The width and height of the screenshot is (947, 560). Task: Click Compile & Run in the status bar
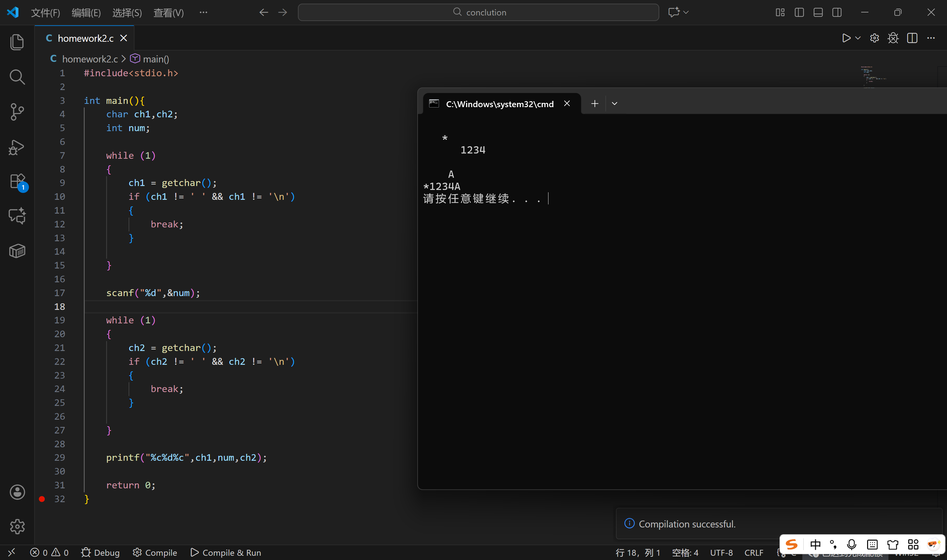226,552
